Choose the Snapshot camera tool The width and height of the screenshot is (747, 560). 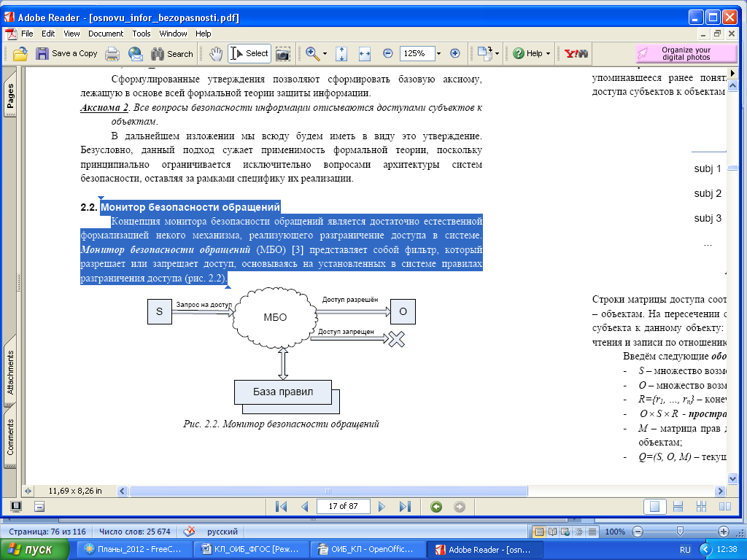283,54
